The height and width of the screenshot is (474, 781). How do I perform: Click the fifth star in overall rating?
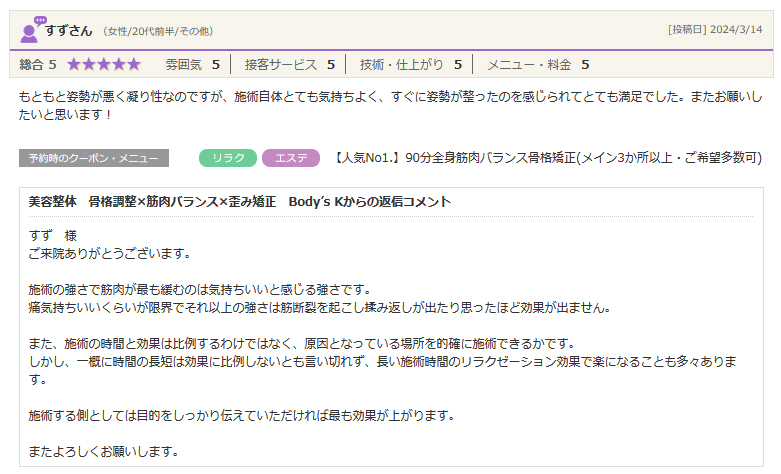(x=133, y=65)
